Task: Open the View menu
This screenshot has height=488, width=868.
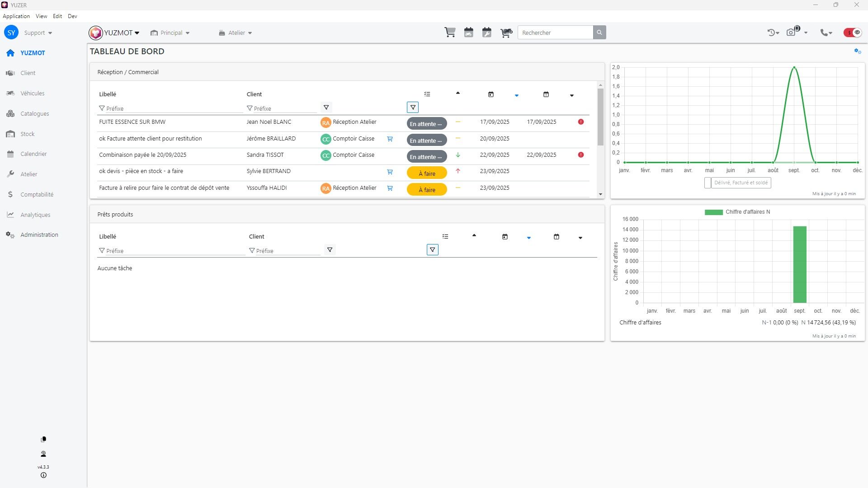Action: (x=41, y=16)
